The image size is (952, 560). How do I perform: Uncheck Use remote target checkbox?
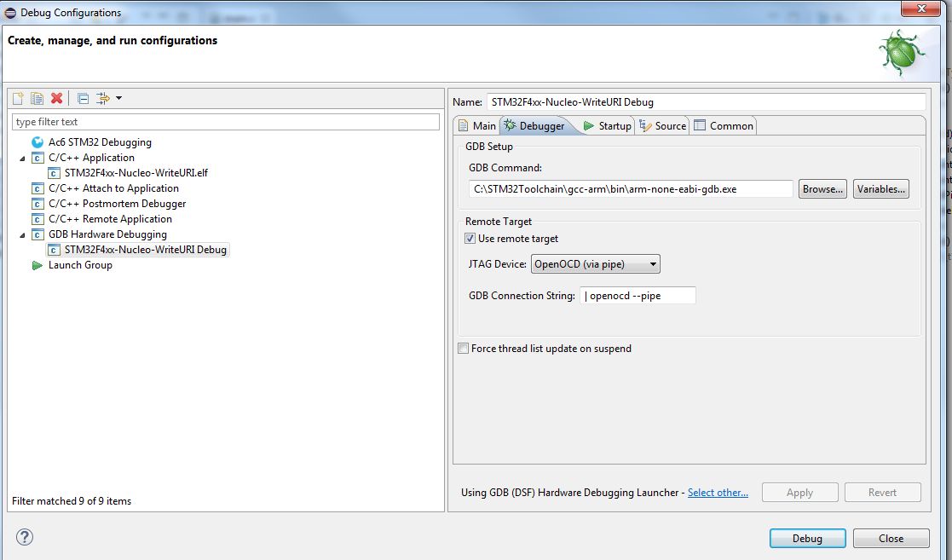(x=470, y=239)
